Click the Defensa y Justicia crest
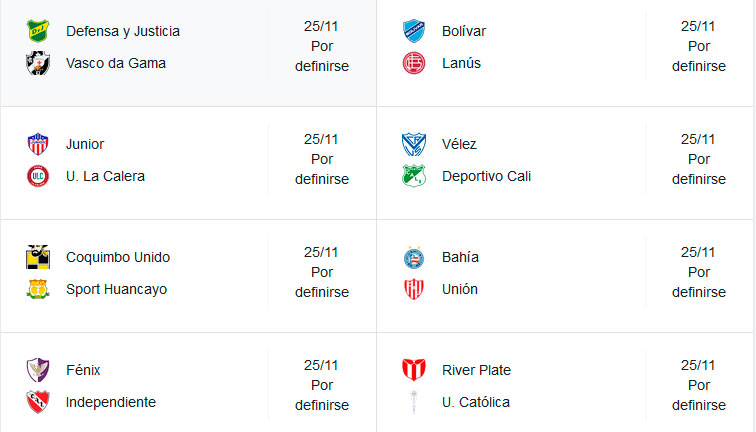The image size is (756, 432). (x=38, y=31)
